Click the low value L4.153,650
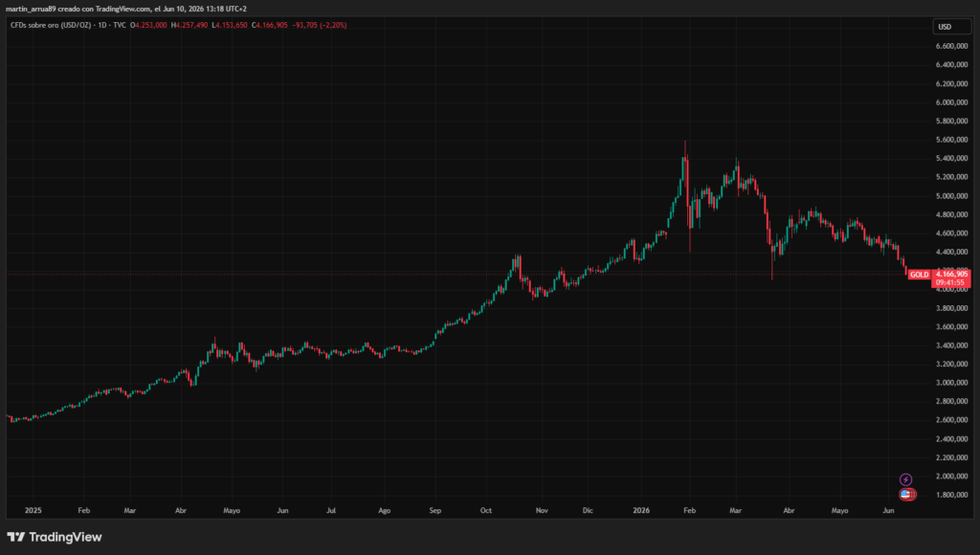Screen dimensions: 980x555 [230, 25]
